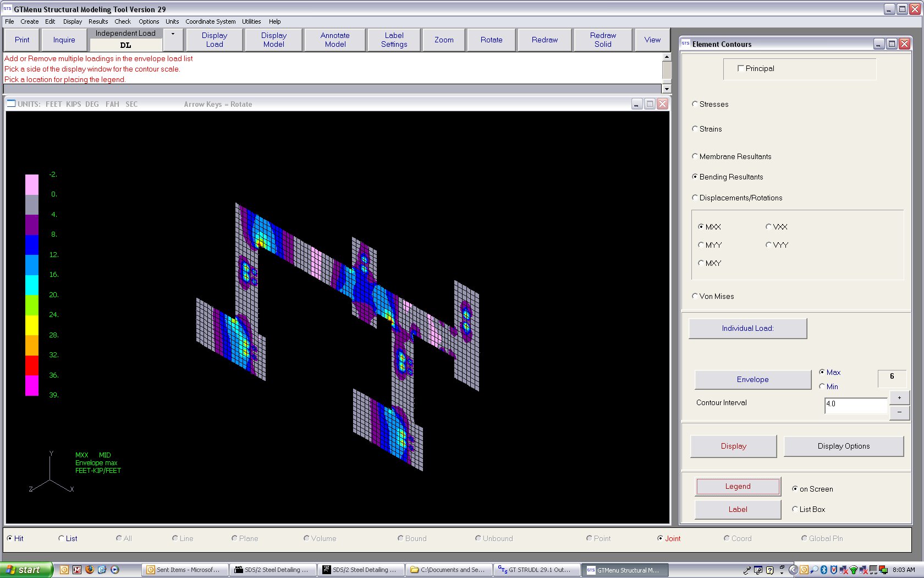The width and height of the screenshot is (924, 578).
Task: Select the List selection mode radio
Action: click(x=62, y=538)
